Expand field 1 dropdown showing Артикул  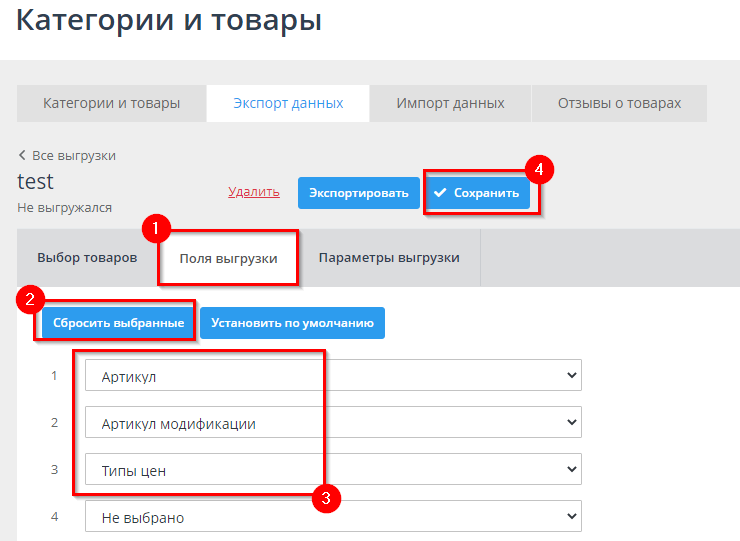333,376
